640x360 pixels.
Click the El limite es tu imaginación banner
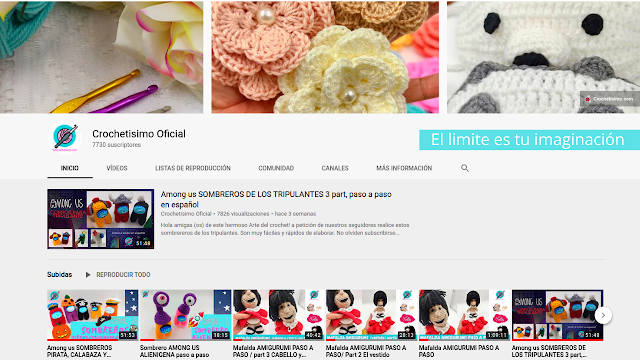(x=529, y=140)
